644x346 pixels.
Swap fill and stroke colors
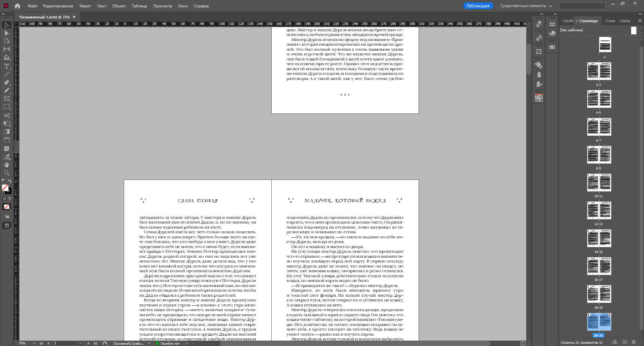(x=10, y=181)
